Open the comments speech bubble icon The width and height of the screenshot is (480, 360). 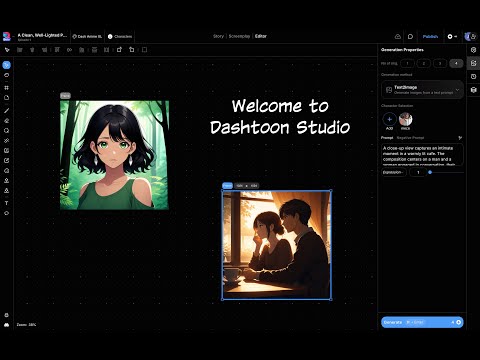pos(410,36)
